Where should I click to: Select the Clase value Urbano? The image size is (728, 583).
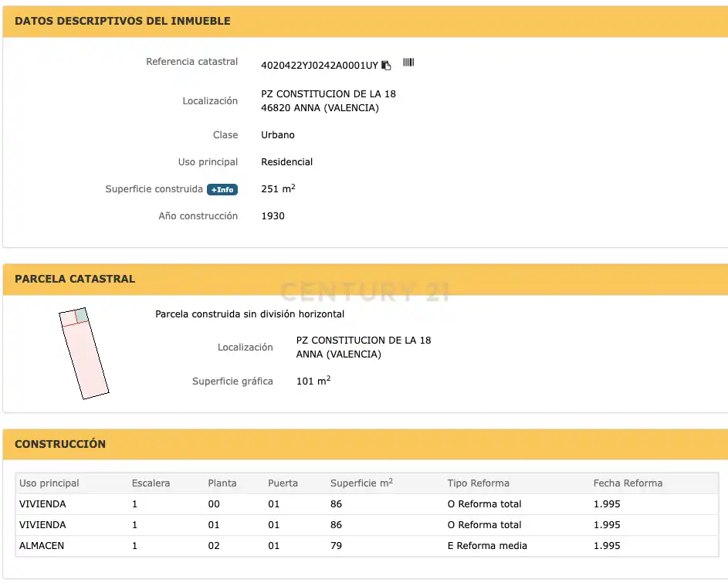[x=278, y=134]
